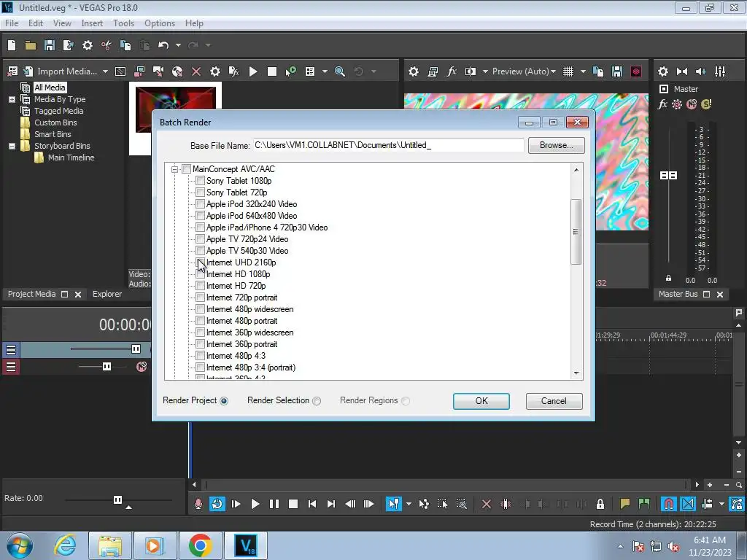Click Play in the transport bar
The image size is (747, 560).
click(255, 504)
